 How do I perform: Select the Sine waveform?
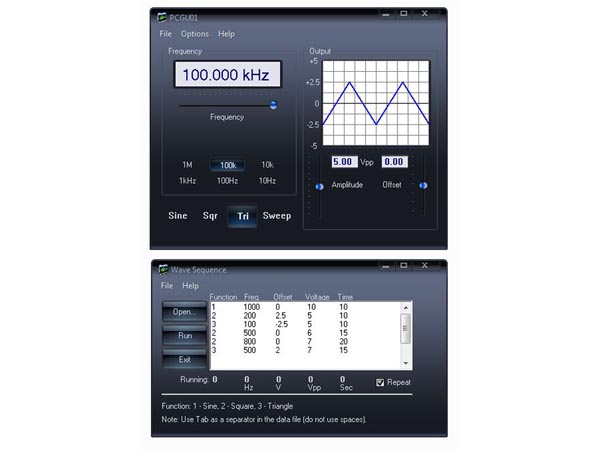point(178,216)
